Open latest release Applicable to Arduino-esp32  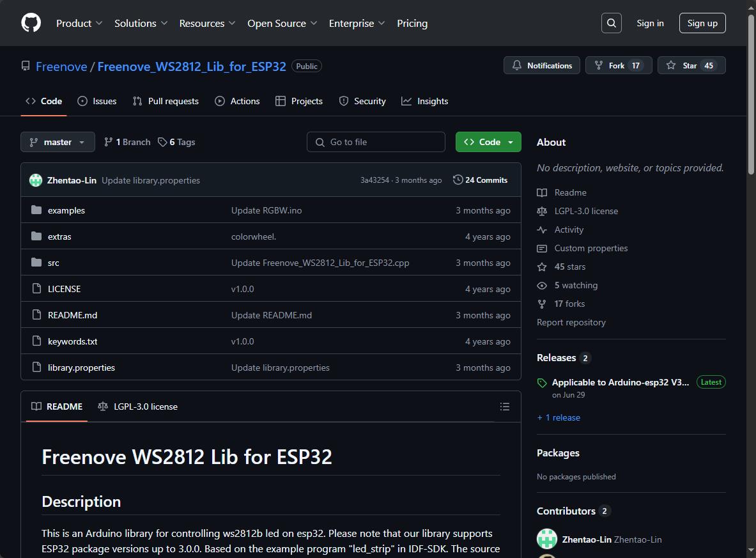pos(620,382)
